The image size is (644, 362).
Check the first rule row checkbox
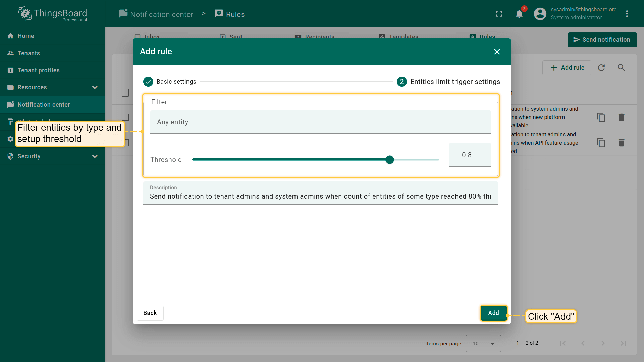tap(125, 117)
